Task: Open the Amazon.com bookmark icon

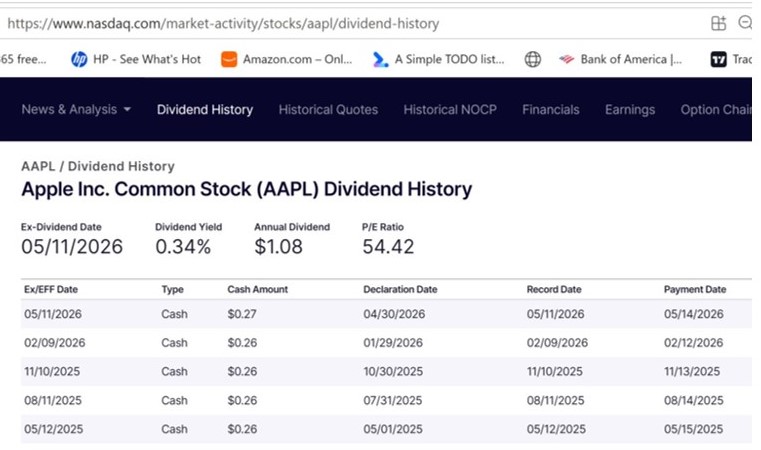Action: click(x=229, y=59)
